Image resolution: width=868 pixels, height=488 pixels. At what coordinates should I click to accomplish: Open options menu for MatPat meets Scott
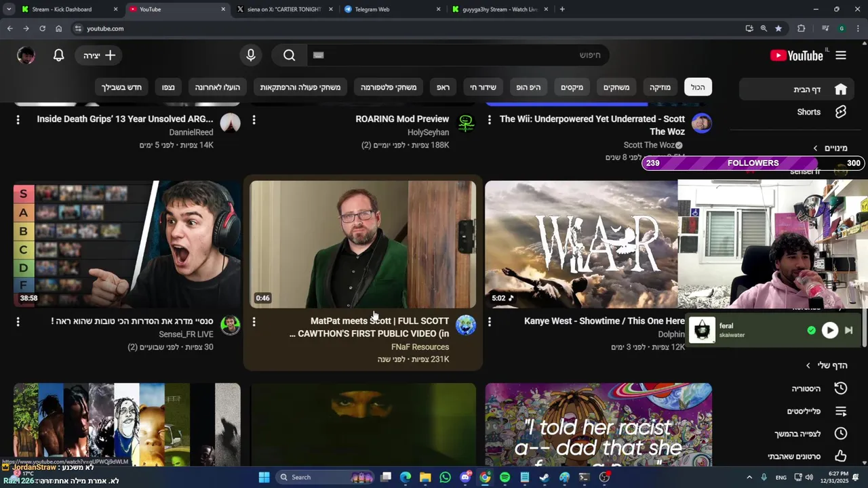[254, 322]
